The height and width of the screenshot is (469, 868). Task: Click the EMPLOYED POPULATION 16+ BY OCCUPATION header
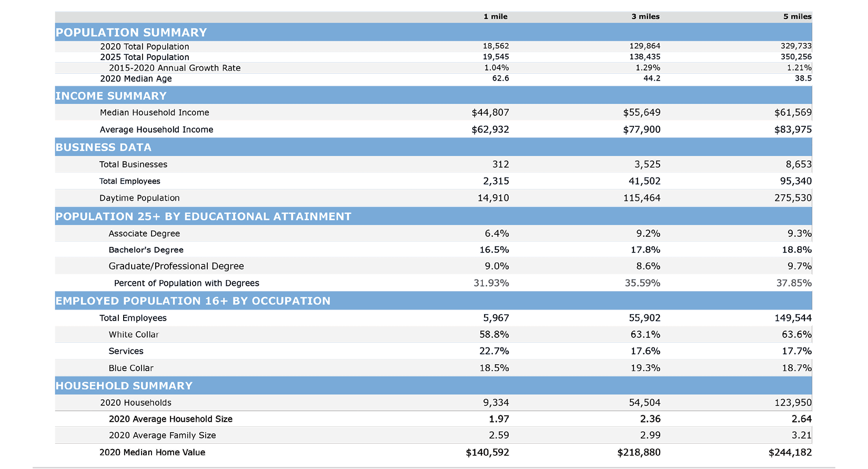(193, 301)
